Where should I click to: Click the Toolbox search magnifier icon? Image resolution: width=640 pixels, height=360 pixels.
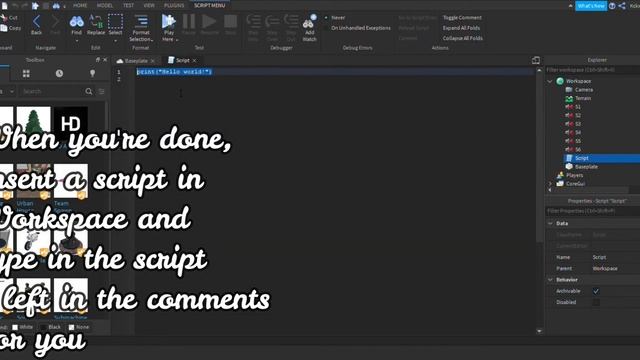[x=89, y=91]
